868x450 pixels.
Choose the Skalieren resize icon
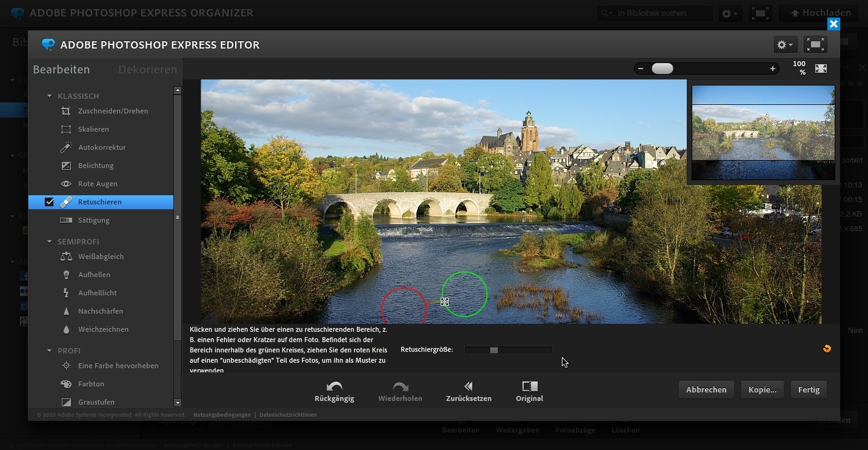click(66, 129)
